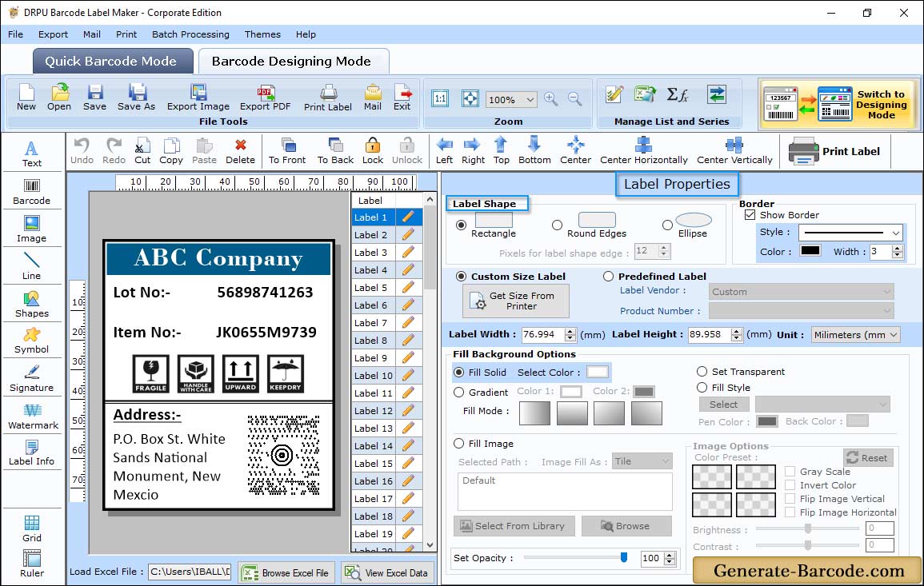Screen dimensions: 924x586
Task: Increase the Label Height stepper value
Action: click(x=737, y=332)
